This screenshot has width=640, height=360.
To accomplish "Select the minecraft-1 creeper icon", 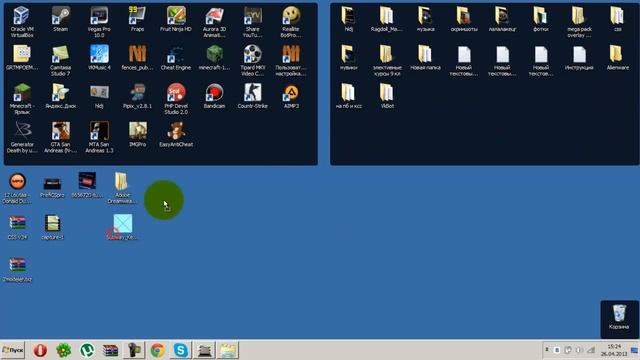I will pos(214,55).
